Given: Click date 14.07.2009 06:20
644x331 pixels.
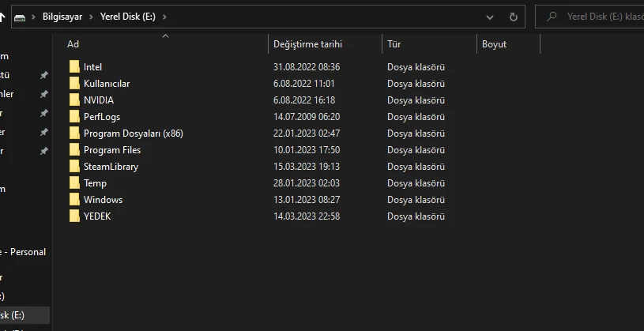Looking at the screenshot, I should [x=307, y=117].
